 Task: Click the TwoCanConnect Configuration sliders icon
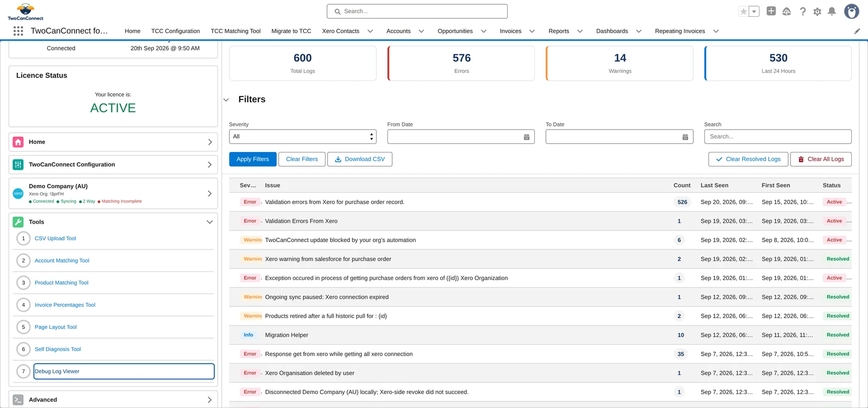[x=18, y=164]
